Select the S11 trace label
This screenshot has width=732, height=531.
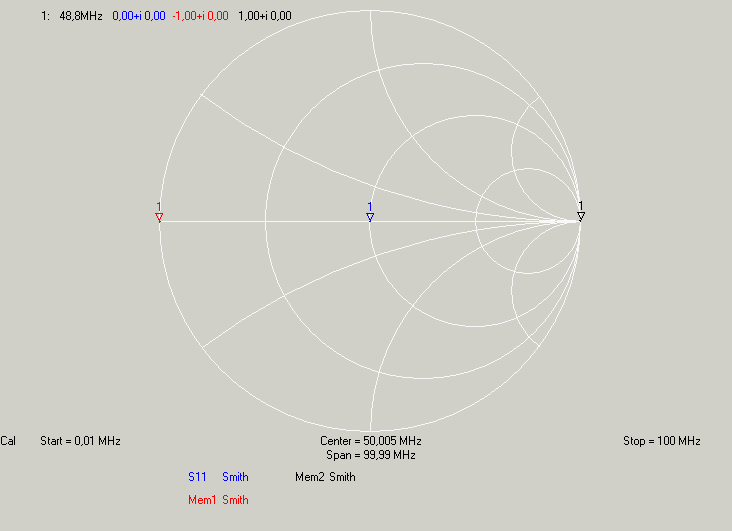click(197, 477)
